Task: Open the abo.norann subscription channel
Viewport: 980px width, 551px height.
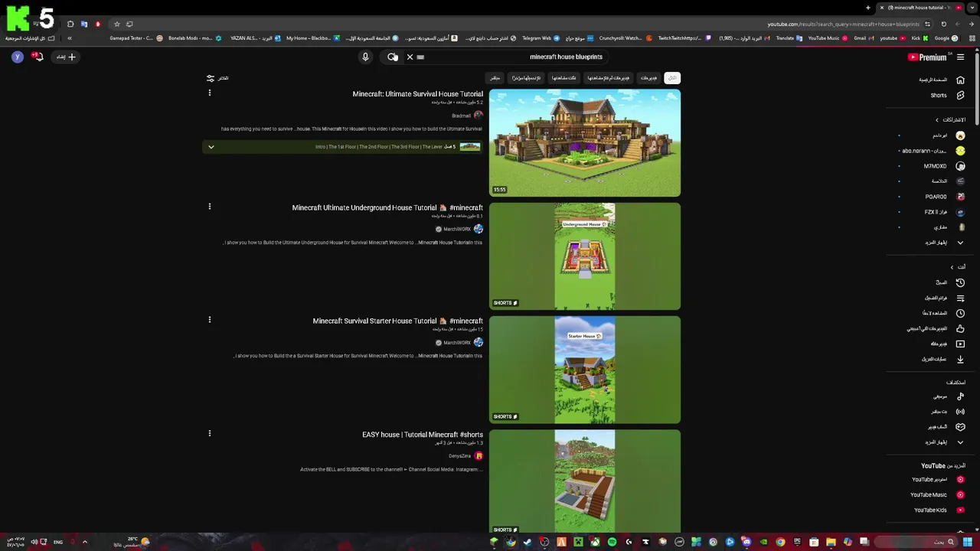Action: click(933, 151)
